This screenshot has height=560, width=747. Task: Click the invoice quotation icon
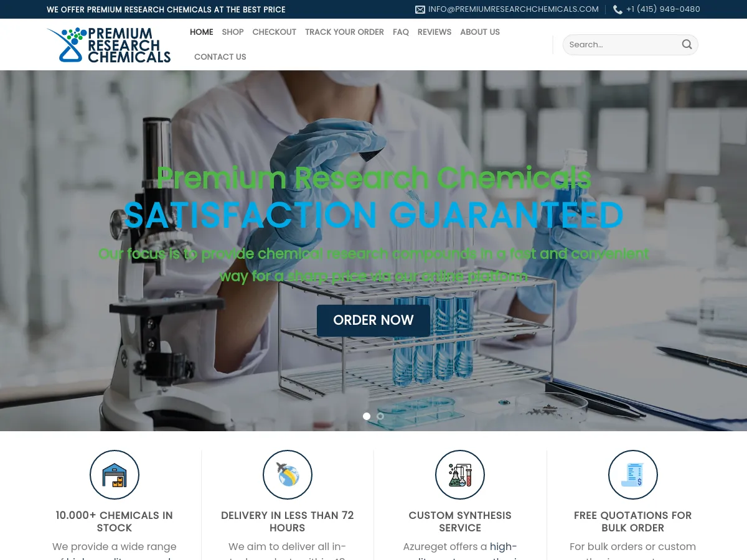tap(633, 475)
